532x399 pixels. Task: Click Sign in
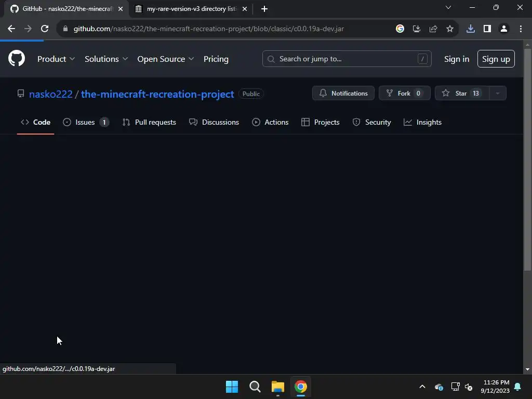click(457, 59)
